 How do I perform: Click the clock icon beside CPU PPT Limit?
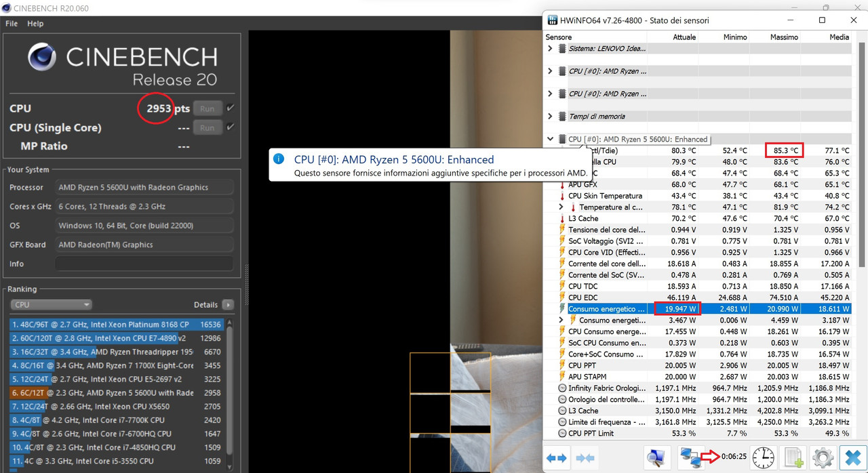pos(561,433)
